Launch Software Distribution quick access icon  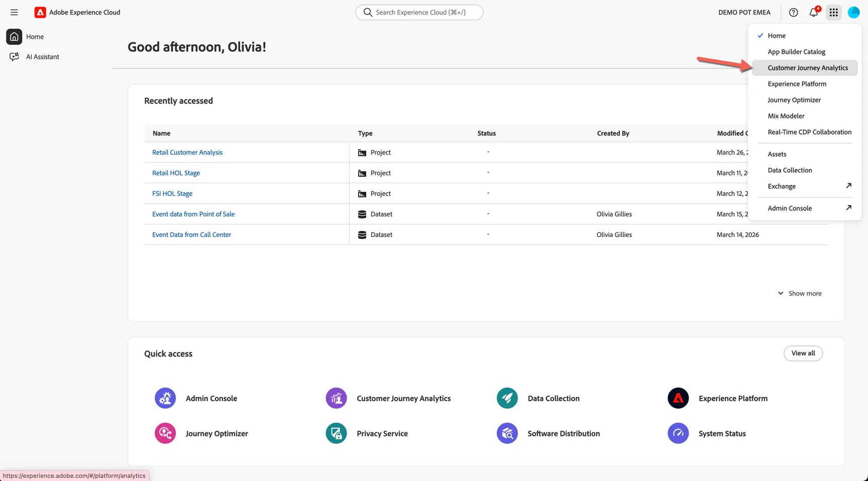tap(507, 433)
